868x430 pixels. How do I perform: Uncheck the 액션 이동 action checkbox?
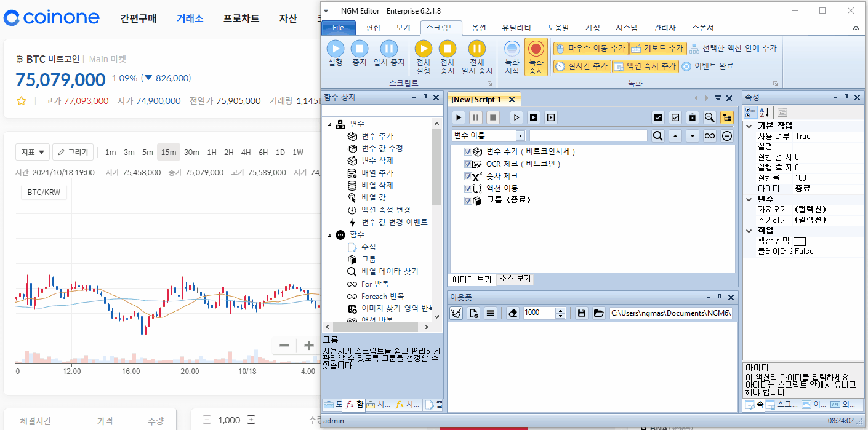[468, 188]
